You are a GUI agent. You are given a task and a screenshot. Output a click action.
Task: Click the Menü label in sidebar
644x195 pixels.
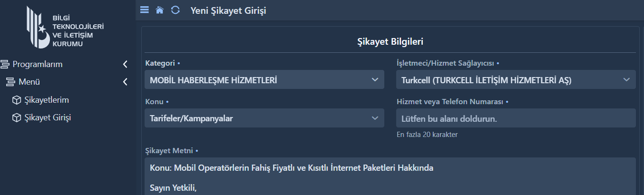tap(29, 82)
